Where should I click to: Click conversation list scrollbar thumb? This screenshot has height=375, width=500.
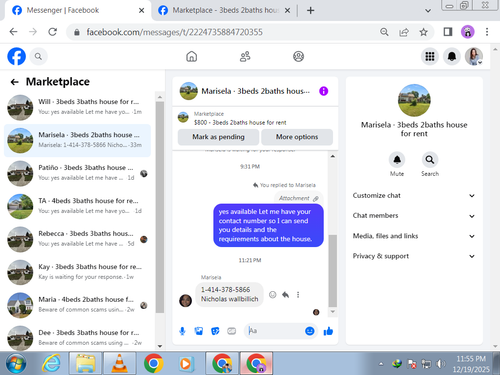160,207
